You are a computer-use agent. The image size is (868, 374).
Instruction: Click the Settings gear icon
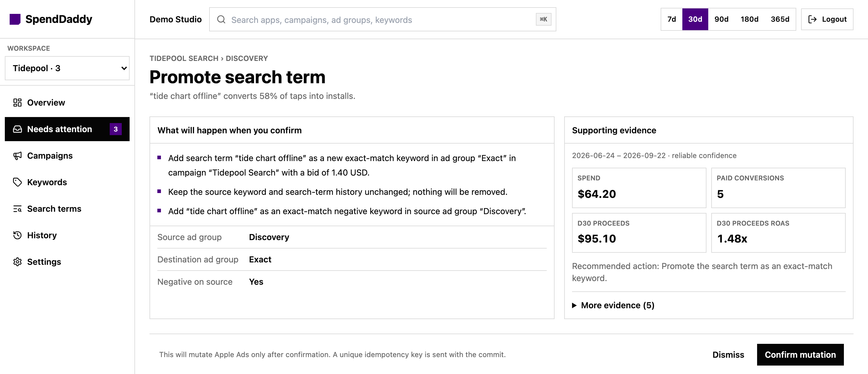(x=17, y=262)
